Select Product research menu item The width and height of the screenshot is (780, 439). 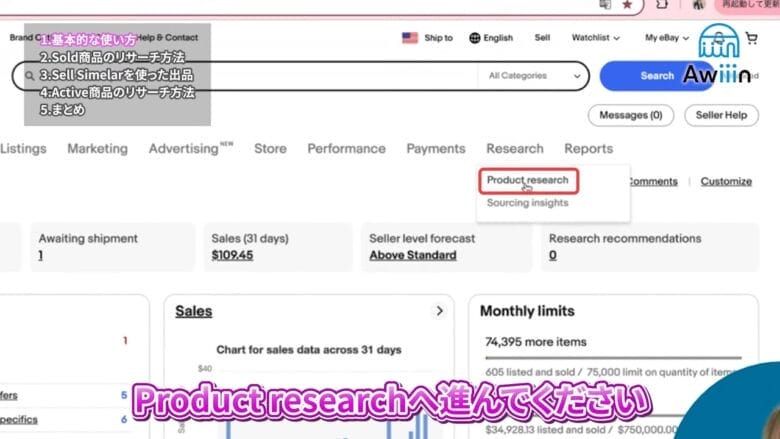click(x=528, y=180)
